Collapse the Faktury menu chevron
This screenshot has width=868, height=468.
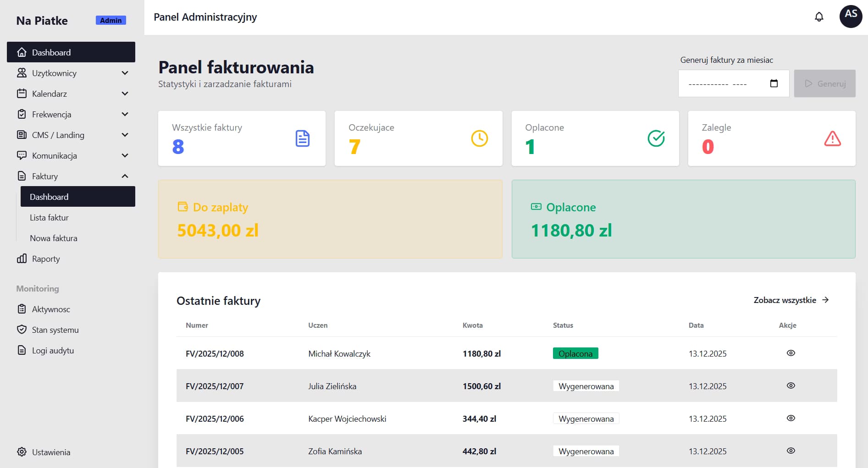coord(125,176)
